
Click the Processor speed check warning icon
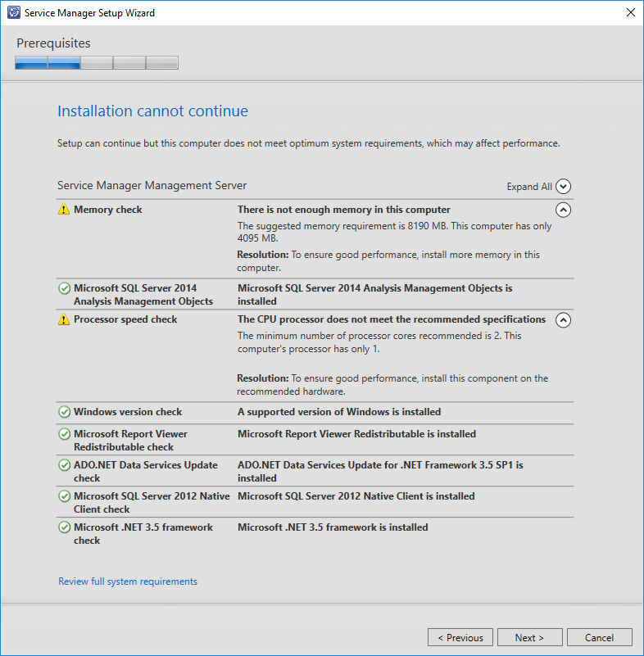(64, 319)
